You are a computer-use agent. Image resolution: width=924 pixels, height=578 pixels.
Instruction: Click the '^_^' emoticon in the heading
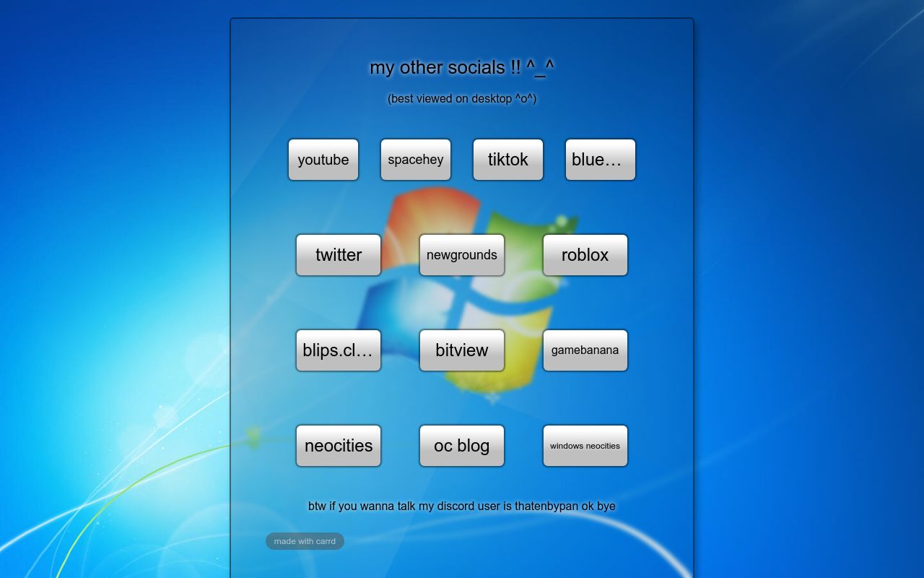click(540, 67)
